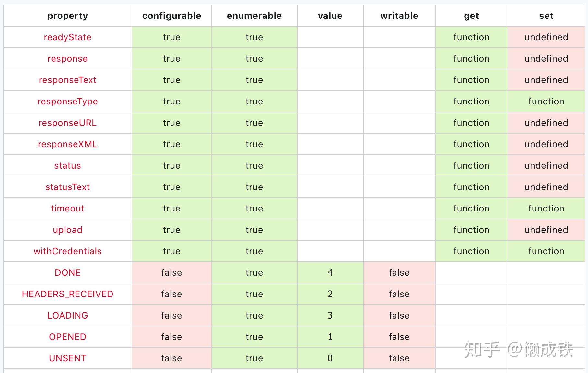Click the value 3 cell for LOADING
This screenshot has width=588, height=373.
pyautogui.click(x=330, y=315)
